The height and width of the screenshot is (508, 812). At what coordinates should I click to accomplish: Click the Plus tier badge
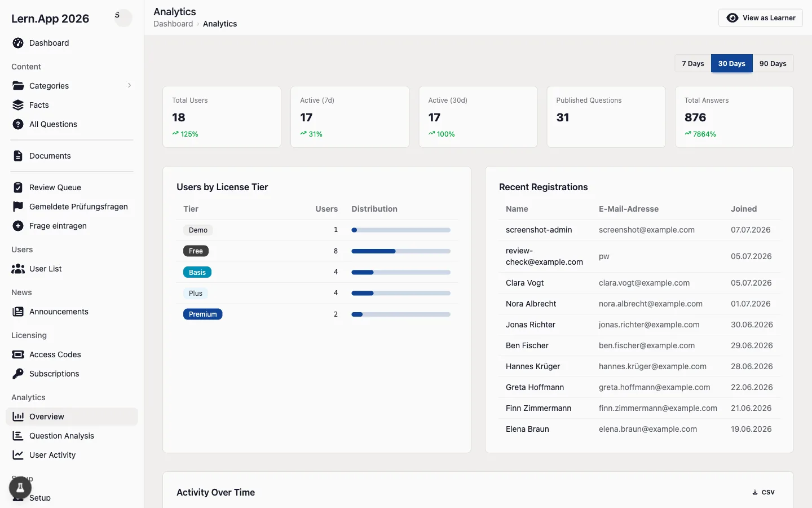pos(196,294)
